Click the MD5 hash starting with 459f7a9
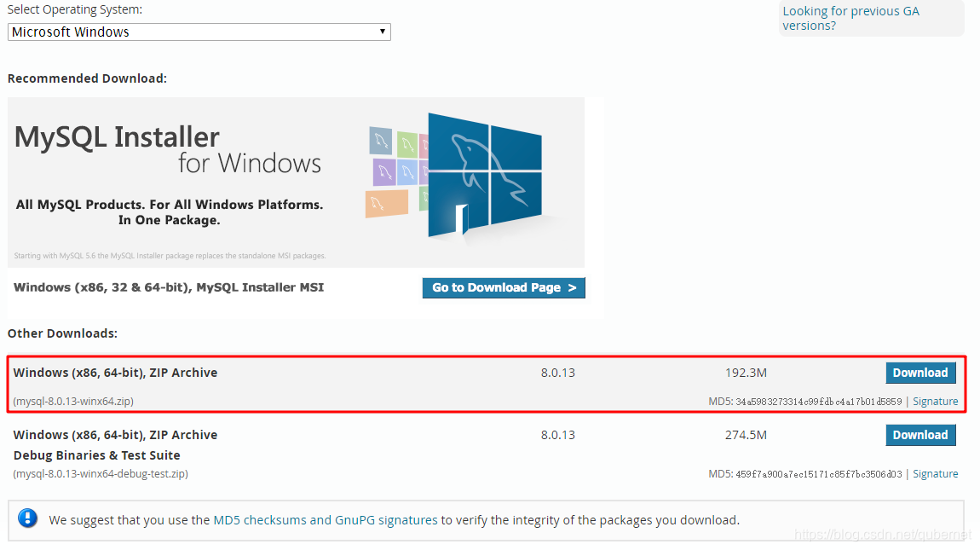 [818, 474]
